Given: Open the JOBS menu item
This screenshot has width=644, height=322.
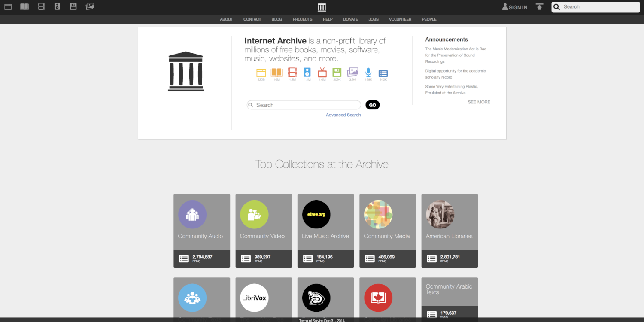Looking at the screenshot, I should [374, 19].
